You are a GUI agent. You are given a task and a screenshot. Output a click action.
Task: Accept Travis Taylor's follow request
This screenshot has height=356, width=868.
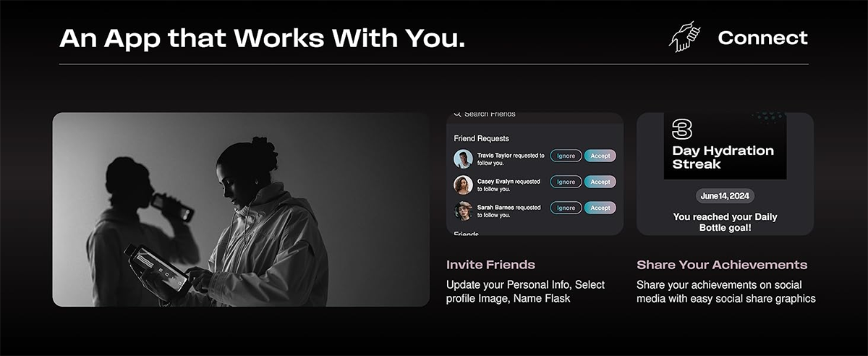tap(600, 156)
